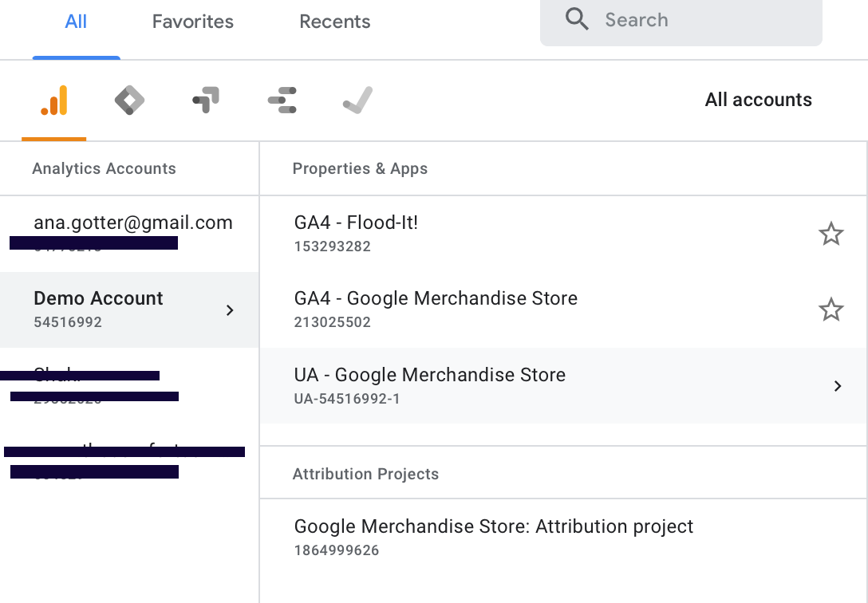Switch to the Data Studio icon

tap(282, 100)
